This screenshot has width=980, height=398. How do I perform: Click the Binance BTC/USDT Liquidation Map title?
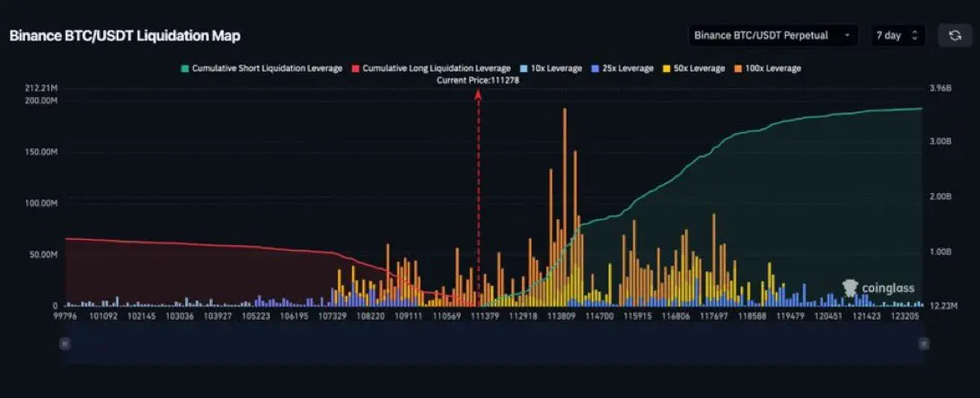coord(125,36)
